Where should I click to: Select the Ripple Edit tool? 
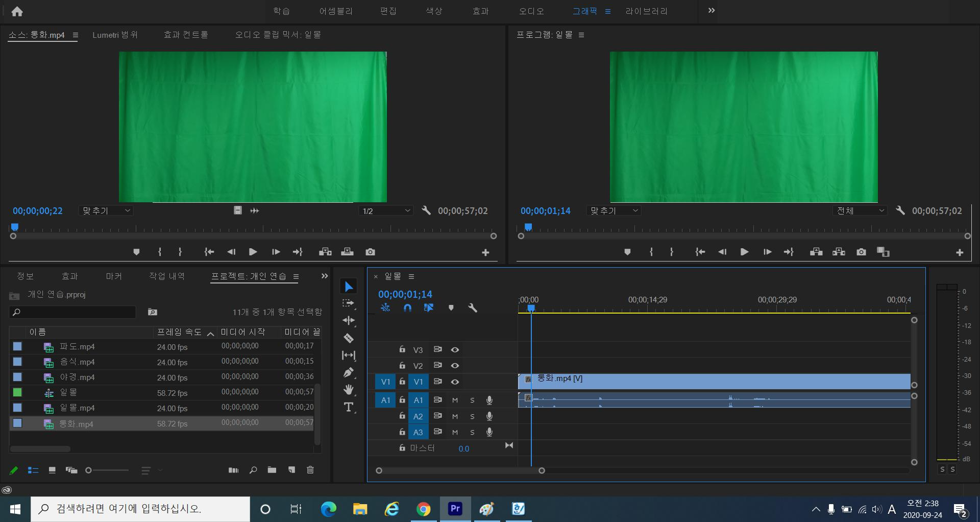(x=349, y=321)
